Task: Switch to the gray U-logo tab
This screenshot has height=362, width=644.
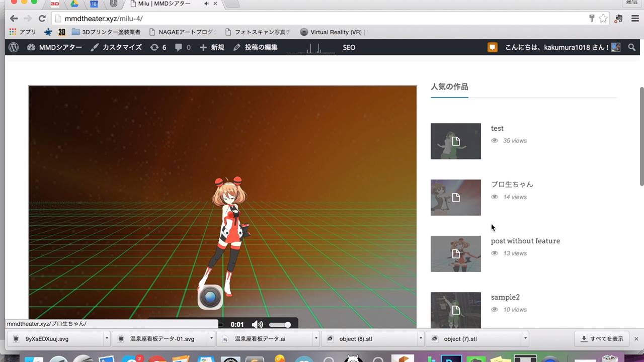Action: pos(114,4)
